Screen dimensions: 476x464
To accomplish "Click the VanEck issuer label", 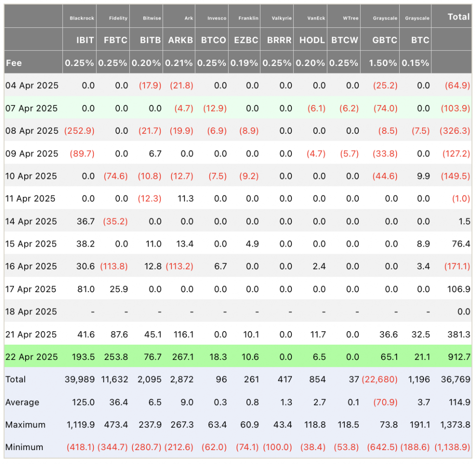I will (316, 18).
